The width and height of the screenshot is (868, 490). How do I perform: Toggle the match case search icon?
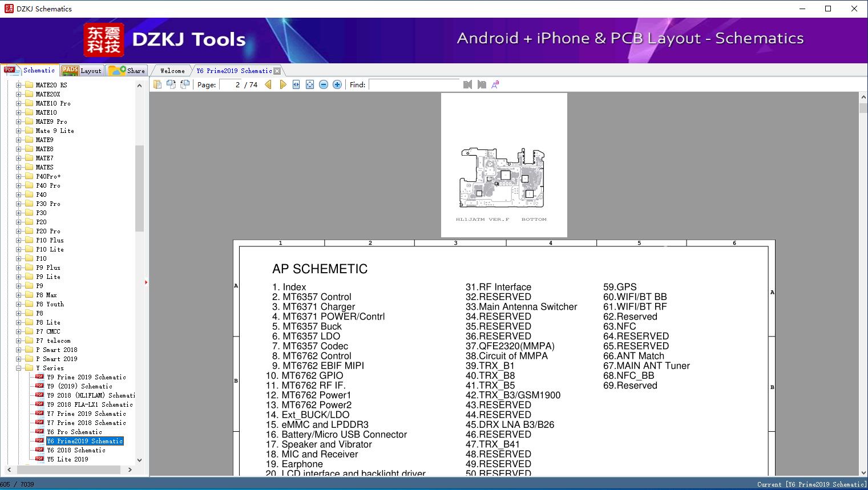(x=495, y=84)
